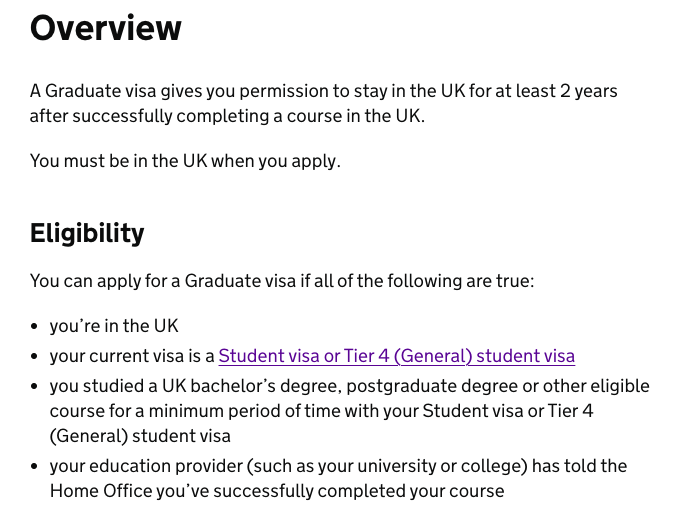Click the bullet dot beside 'you're in the UK'
The height and width of the screenshot is (518, 686).
pyautogui.click(x=35, y=327)
